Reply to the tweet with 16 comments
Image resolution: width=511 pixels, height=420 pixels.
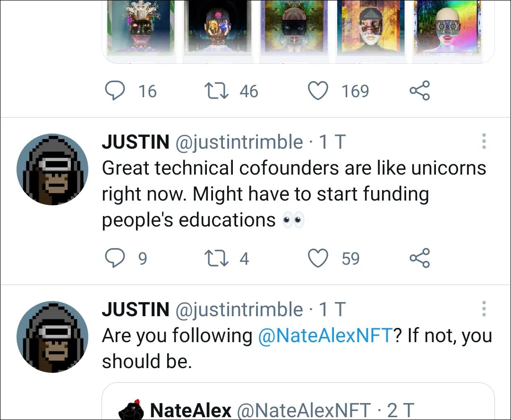[x=115, y=90]
